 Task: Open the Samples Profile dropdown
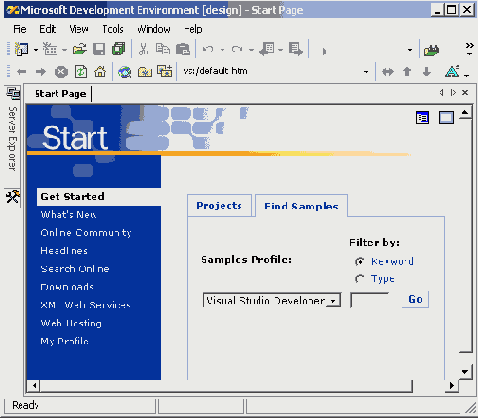[272, 300]
